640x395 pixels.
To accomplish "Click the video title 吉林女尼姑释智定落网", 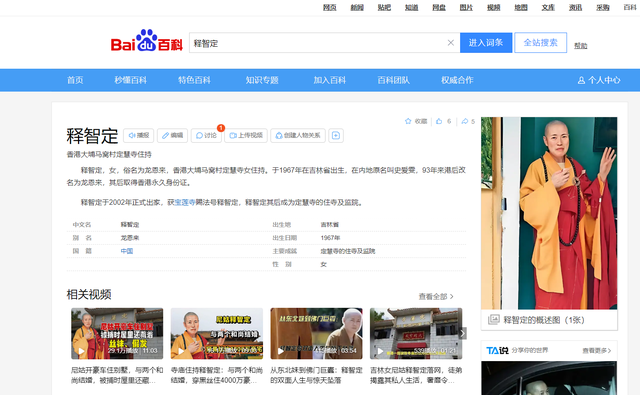I will pyautogui.click(x=416, y=375).
